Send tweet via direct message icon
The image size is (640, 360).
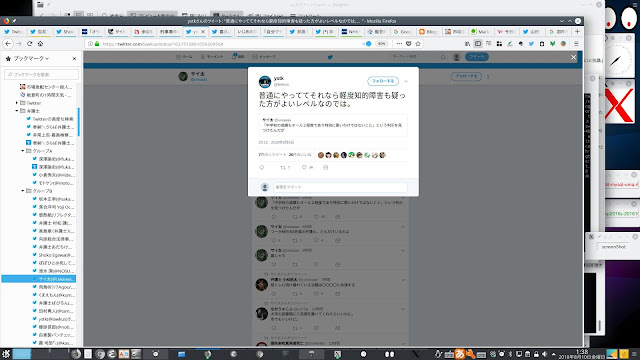coord(325,167)
